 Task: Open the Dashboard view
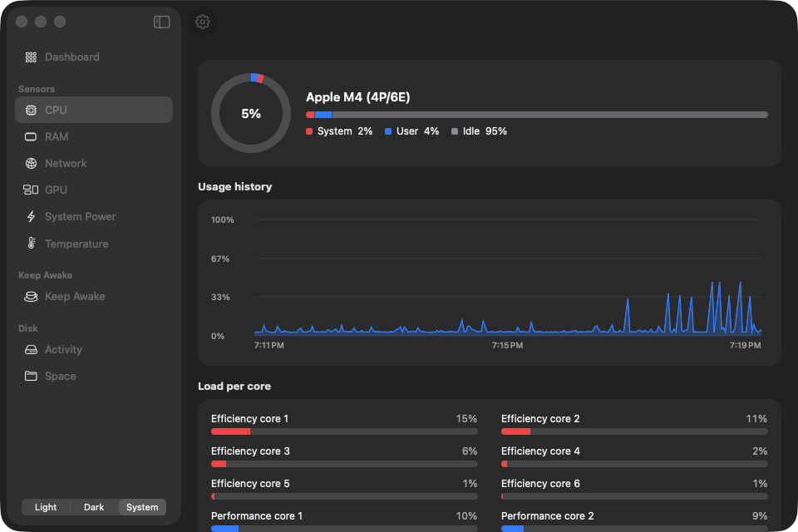pos(94,57)
